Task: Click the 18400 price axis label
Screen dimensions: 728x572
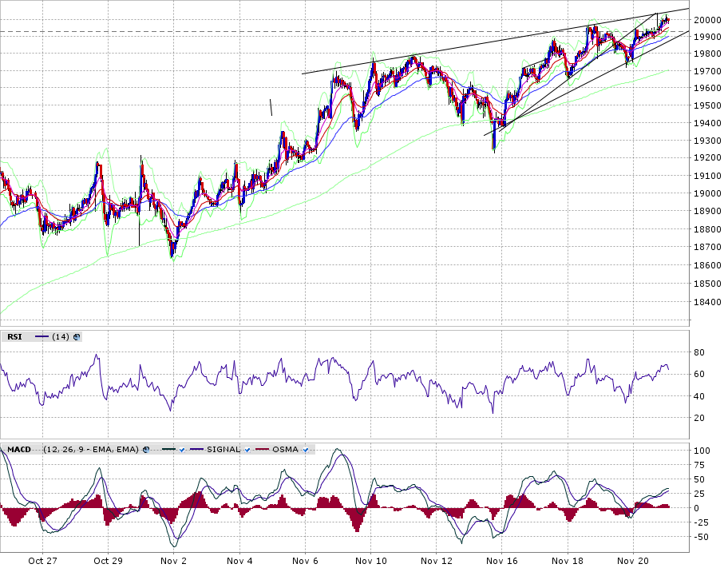Action: [707, 303]
